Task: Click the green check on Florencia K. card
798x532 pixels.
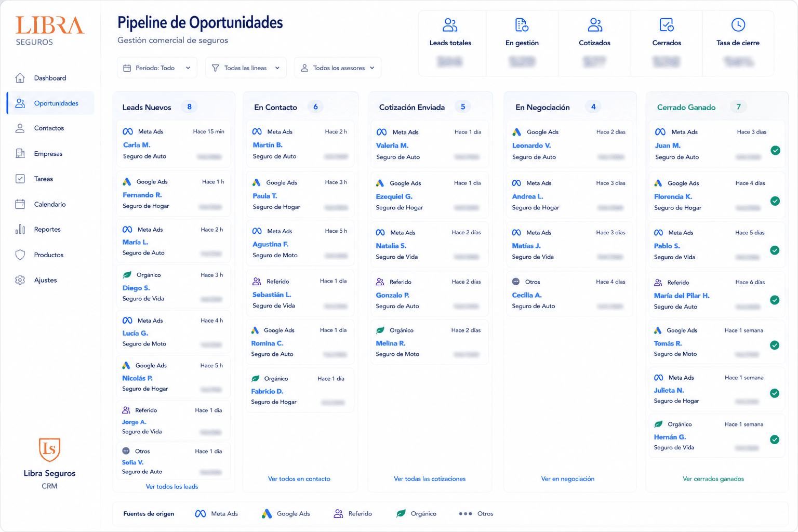Action: (x=775, y=201)
